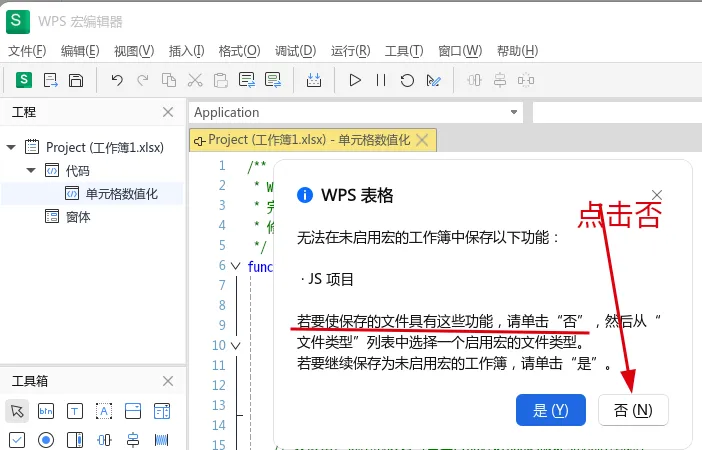
Task: Select the Project - 单元格数值化 editor tab
Action: 309,140
